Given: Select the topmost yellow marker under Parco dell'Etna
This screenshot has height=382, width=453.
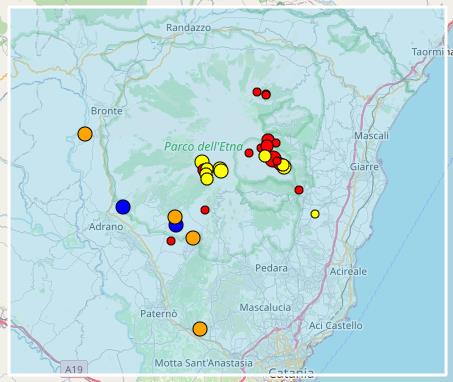Looking at the screenshot, I should coord(202,162).
